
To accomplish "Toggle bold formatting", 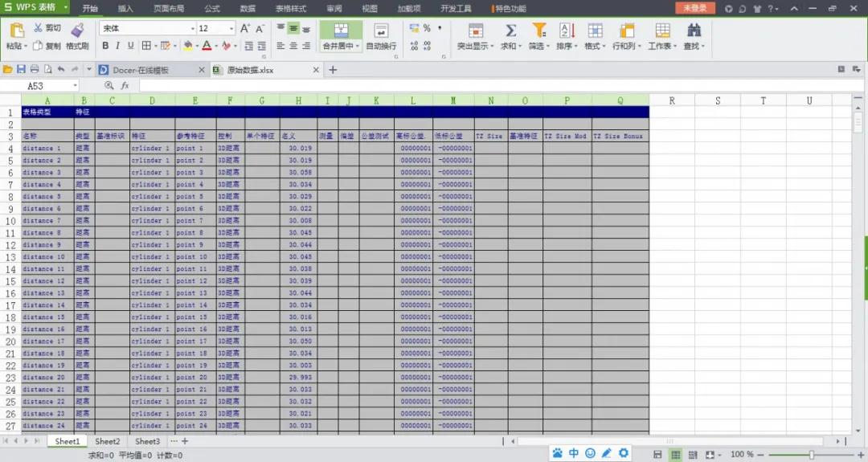I will (105, 46).
